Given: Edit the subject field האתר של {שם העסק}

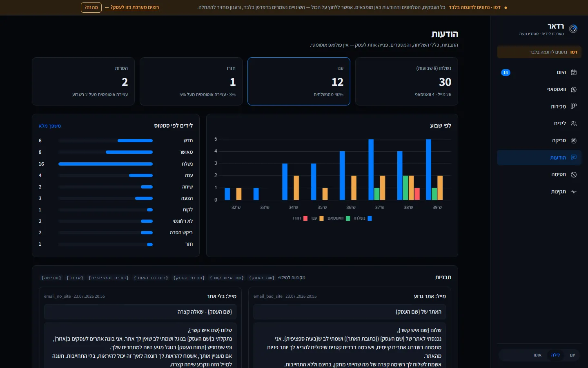Looking at the screenshot, I should (x=350, y=312).
